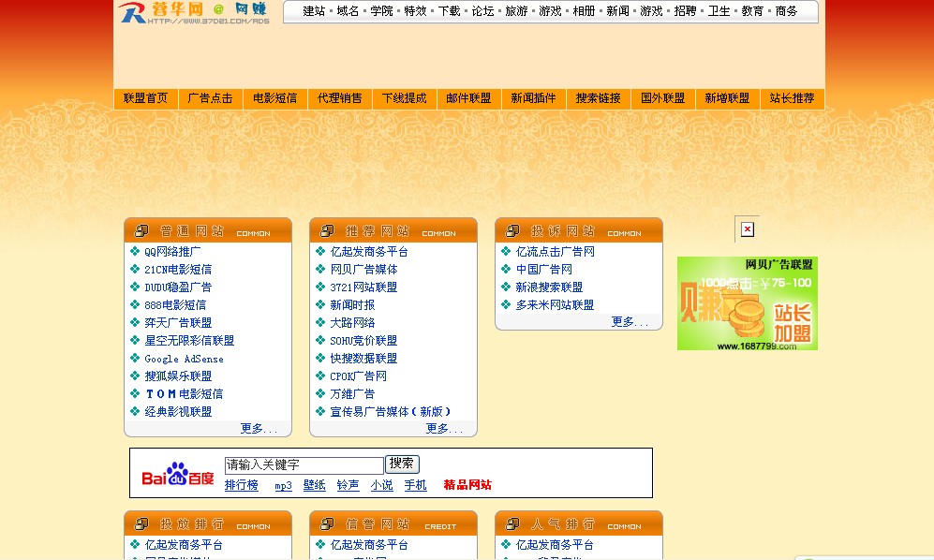Click 下载 in the top menu
The image size is (934, 560).
click(449, 10)
